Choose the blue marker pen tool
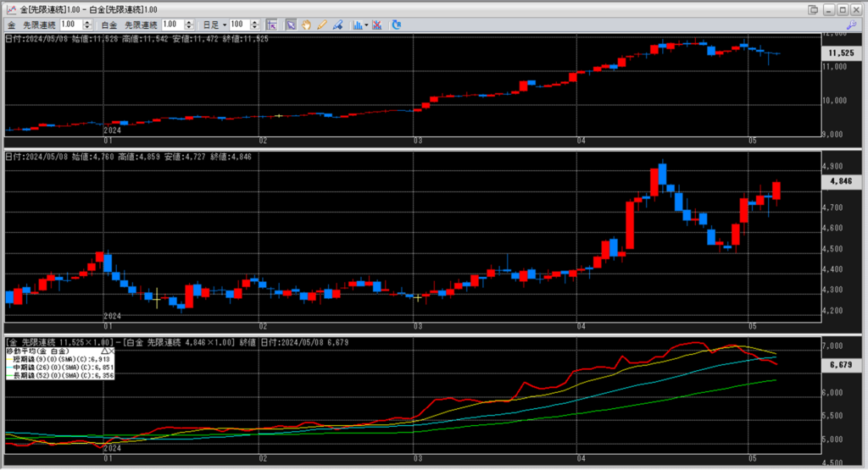 coord(337,25)
